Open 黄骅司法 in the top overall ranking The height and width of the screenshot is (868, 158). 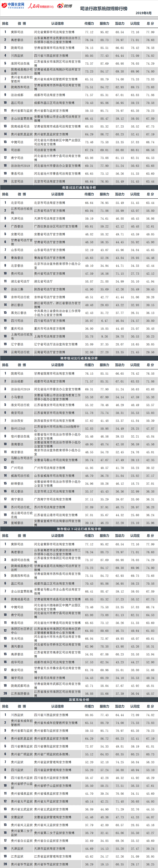coord(17,32)
